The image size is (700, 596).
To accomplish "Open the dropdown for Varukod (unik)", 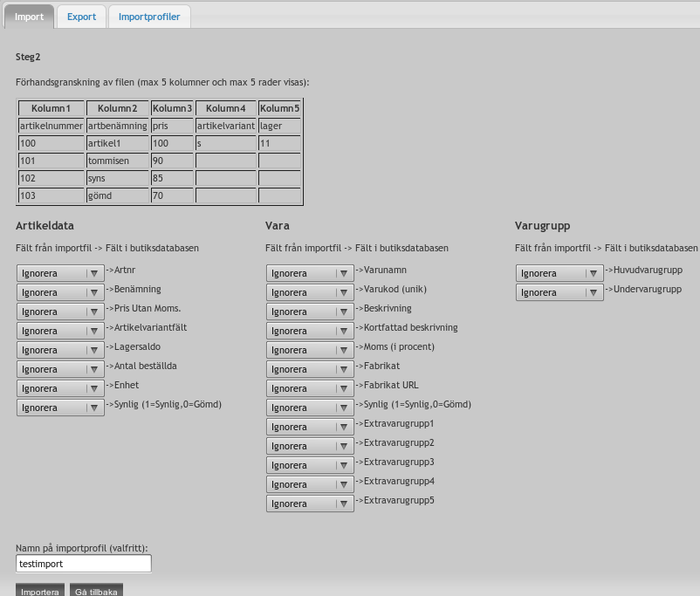I will (x=310, y=292).
